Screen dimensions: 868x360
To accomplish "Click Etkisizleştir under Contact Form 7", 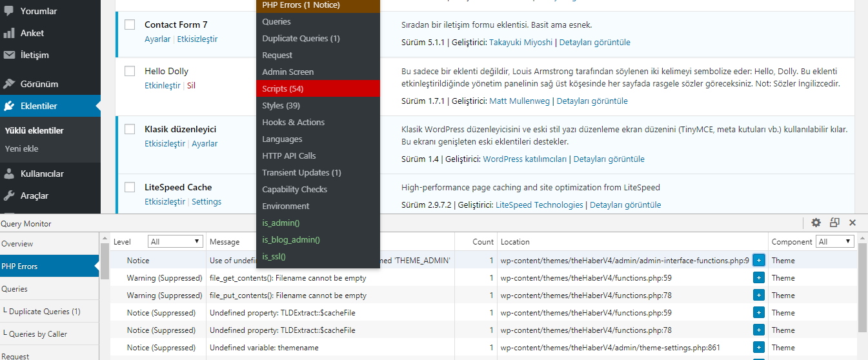I will [197, 39].
